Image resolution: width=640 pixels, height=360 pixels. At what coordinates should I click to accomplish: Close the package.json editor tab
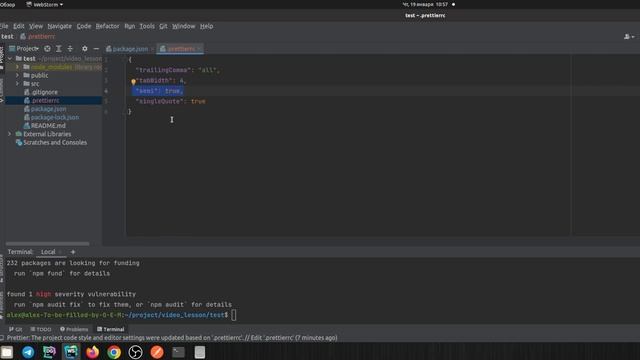tap(152, 49)
